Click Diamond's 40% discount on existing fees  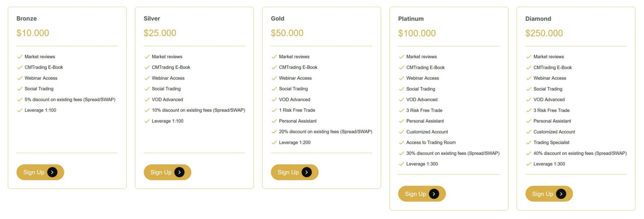[580, 153]
